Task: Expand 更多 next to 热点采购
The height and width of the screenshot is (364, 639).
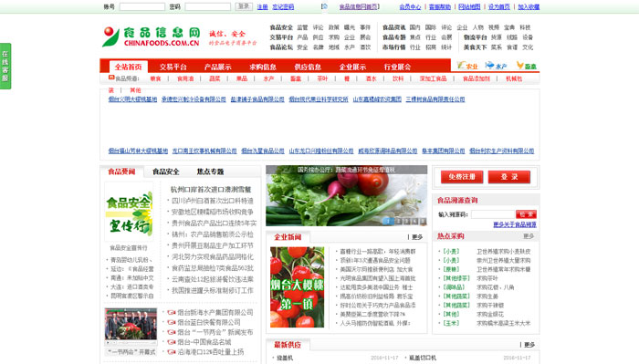Action: 529,236
